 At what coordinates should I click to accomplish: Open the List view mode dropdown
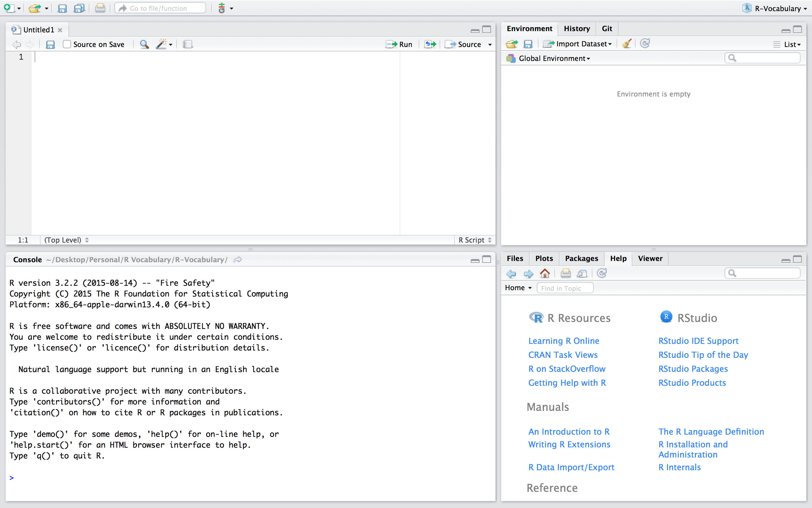[787, 44]
